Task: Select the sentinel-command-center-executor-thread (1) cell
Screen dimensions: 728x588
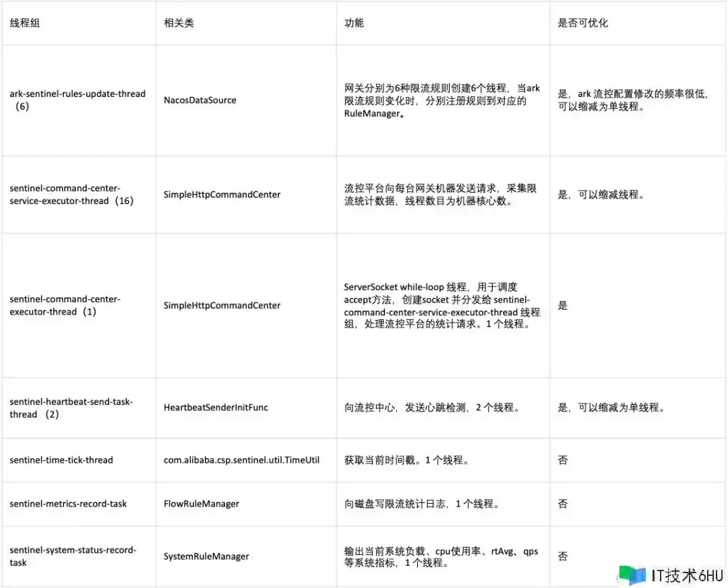Action: (65, 305)
